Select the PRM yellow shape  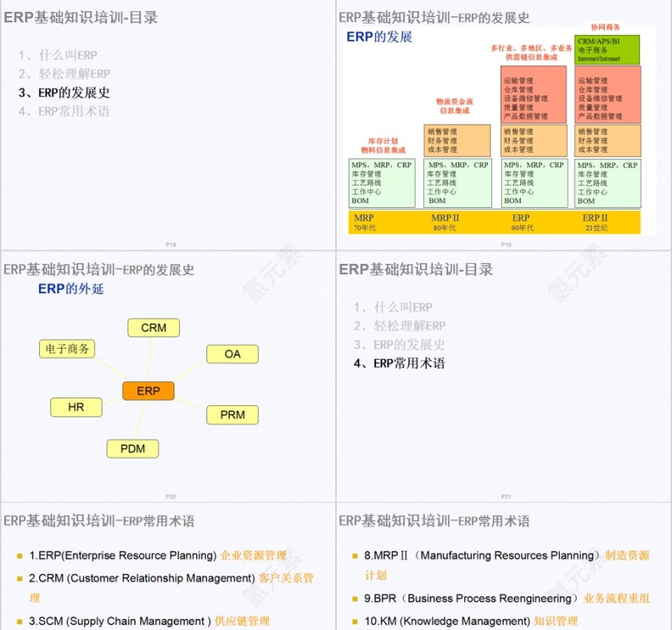(232, 415)
